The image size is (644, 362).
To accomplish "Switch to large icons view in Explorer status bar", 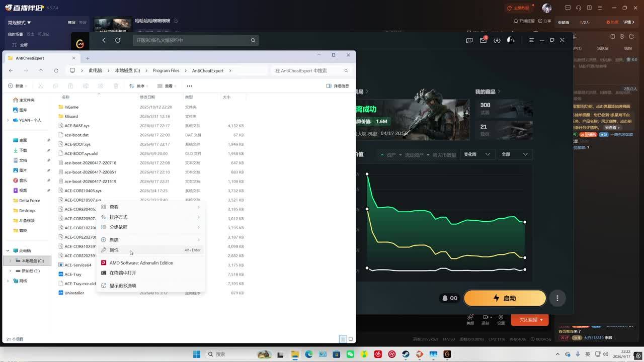I will pos(351,339).
